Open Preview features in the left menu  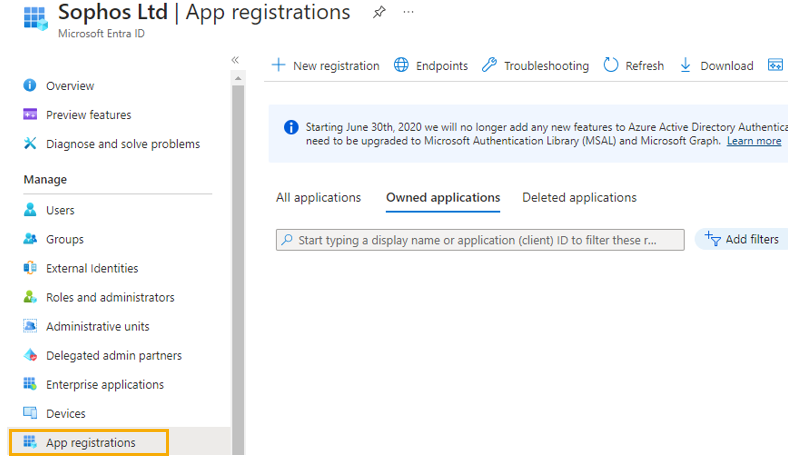point(88,115)
